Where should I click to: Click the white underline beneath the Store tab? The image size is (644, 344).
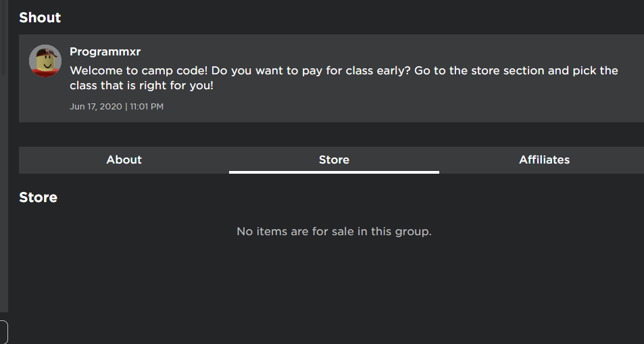[334, 172]
